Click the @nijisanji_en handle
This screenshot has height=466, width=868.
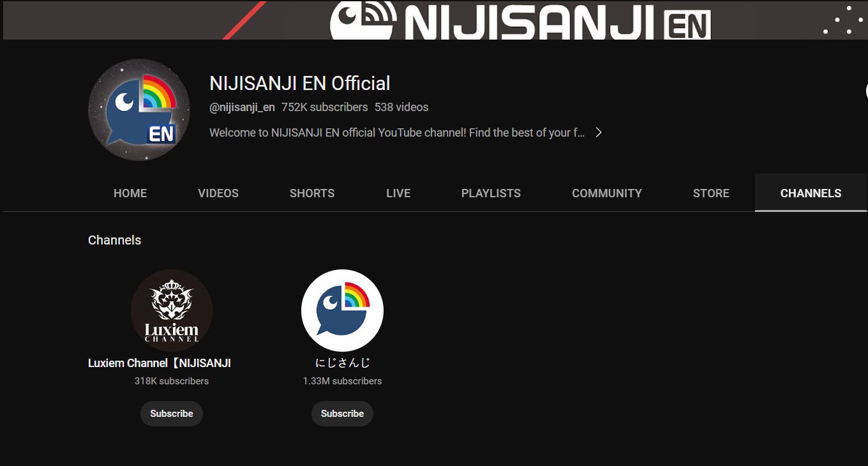click(x=242, y=107)
